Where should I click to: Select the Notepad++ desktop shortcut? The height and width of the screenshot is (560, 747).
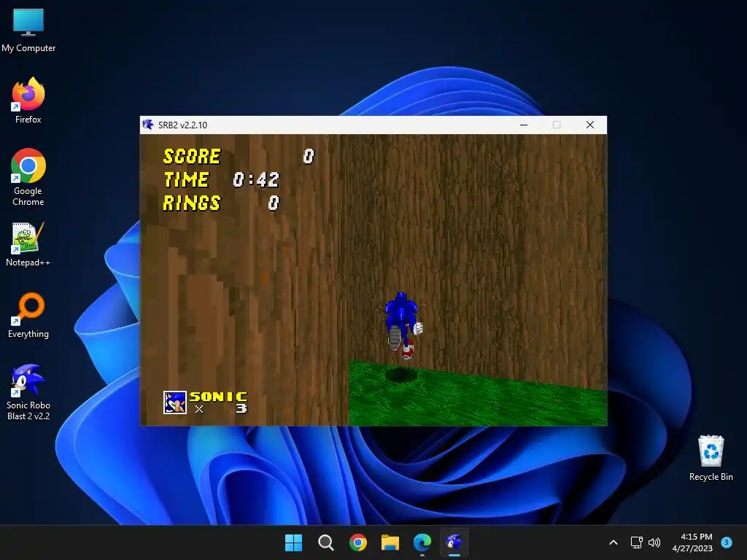[28, 244]
